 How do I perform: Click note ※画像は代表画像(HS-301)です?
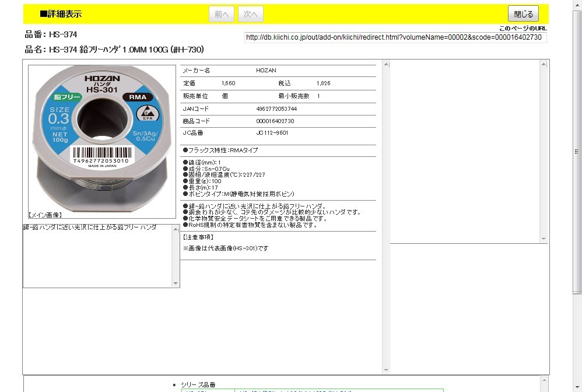tap(225, 248)
